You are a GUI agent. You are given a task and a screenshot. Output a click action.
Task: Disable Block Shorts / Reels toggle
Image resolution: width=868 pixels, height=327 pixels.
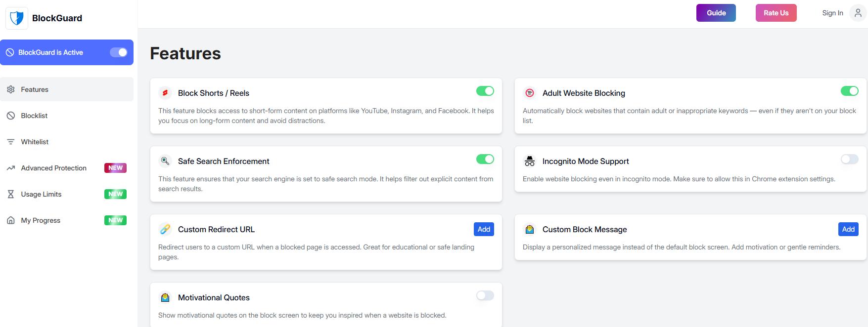(485, 91)
